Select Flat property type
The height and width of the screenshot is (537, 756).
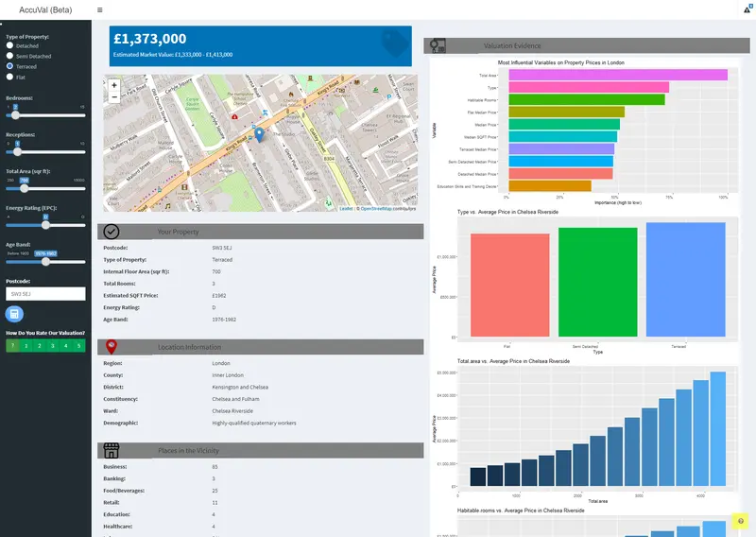coord(9,77)
